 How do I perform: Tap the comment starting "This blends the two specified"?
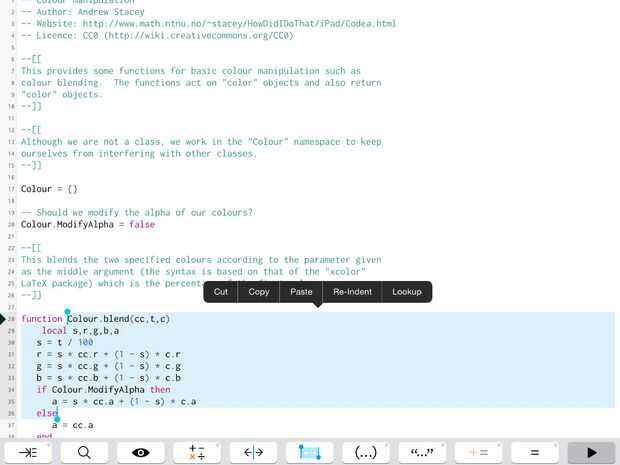tap(201, 260)
